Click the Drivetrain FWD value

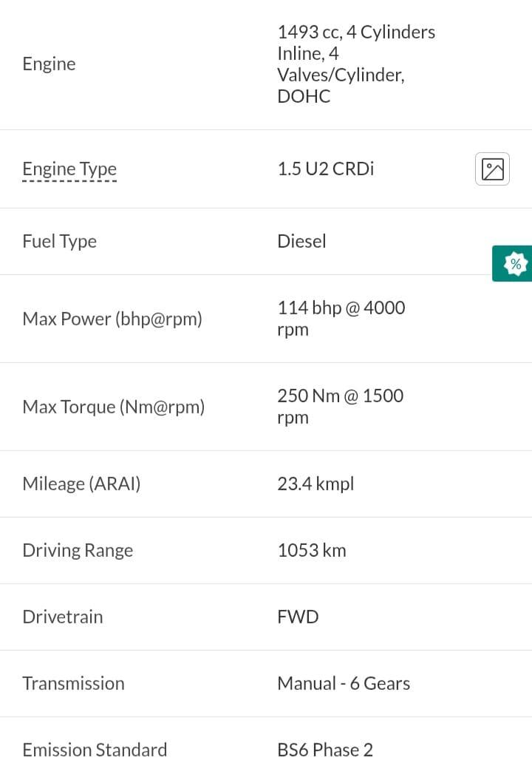(299, 617)
